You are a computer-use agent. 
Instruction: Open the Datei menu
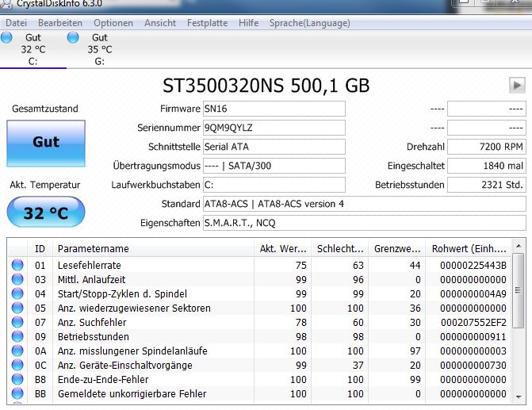pos(17,23)
